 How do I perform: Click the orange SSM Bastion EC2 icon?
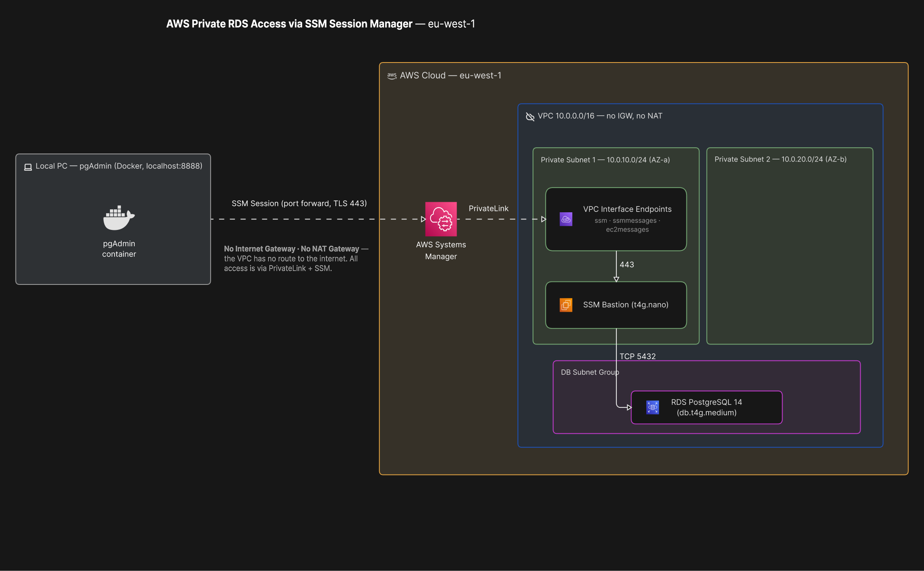pos(566,305)
